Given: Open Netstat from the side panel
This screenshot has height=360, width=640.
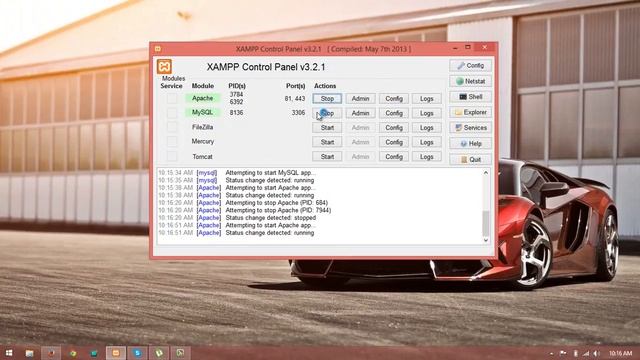Looking at the screenshot, I should [471, 81].
